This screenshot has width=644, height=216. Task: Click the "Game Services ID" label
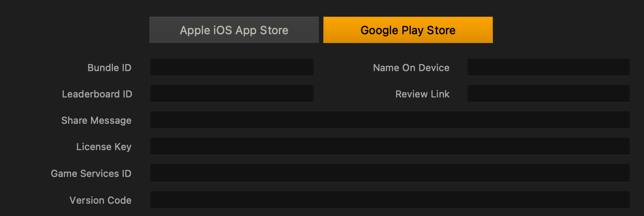click(91, 173)
